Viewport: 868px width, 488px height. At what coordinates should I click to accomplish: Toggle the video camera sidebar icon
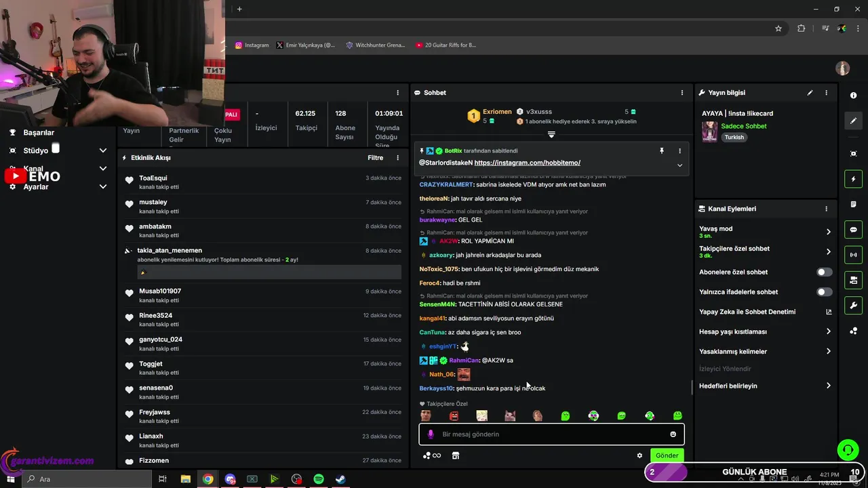854,280
